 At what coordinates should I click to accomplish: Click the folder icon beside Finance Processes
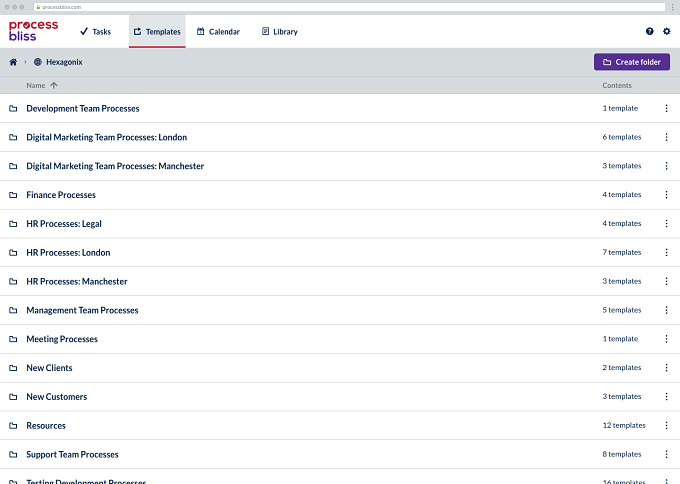[13, 195]
